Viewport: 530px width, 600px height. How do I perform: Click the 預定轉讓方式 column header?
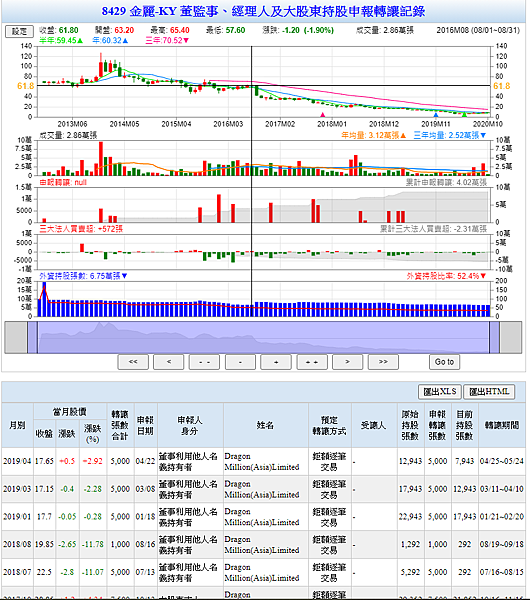(329, 425)
